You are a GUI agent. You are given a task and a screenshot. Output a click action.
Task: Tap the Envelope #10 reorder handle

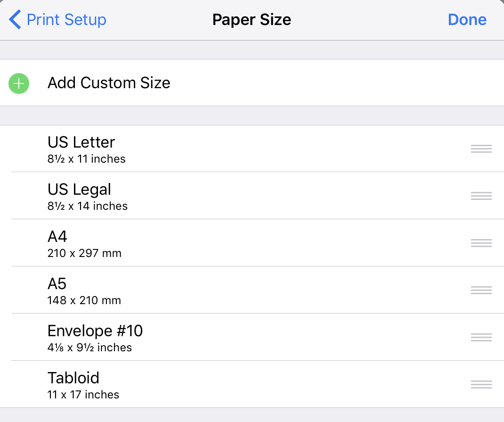[x=481, y=337]
